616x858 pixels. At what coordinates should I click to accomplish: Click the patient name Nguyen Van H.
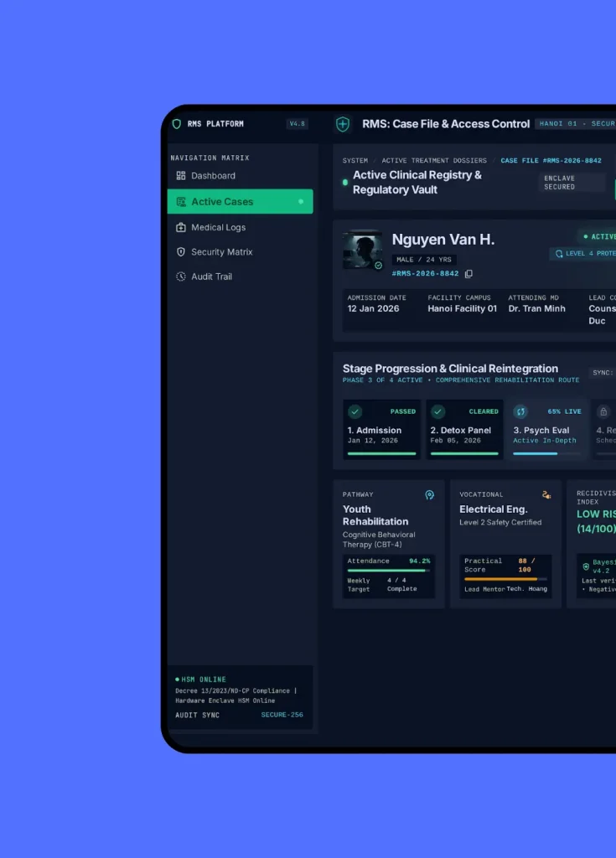443,240
